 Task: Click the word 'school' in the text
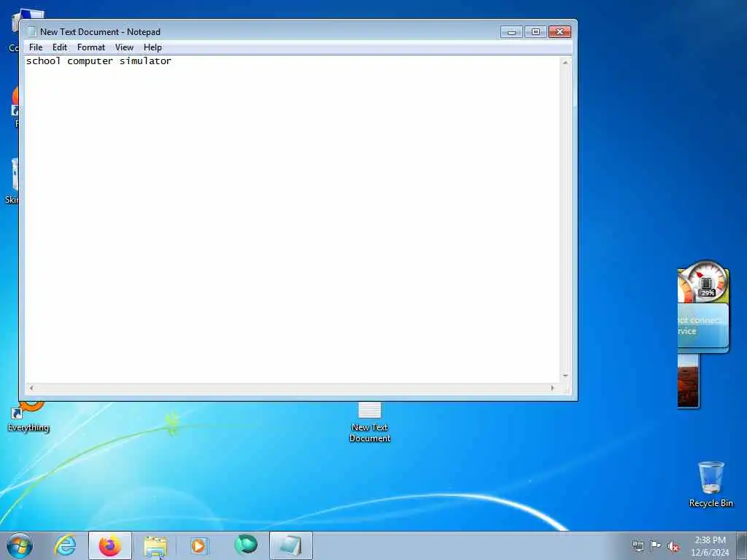click(x=43, y=61)
